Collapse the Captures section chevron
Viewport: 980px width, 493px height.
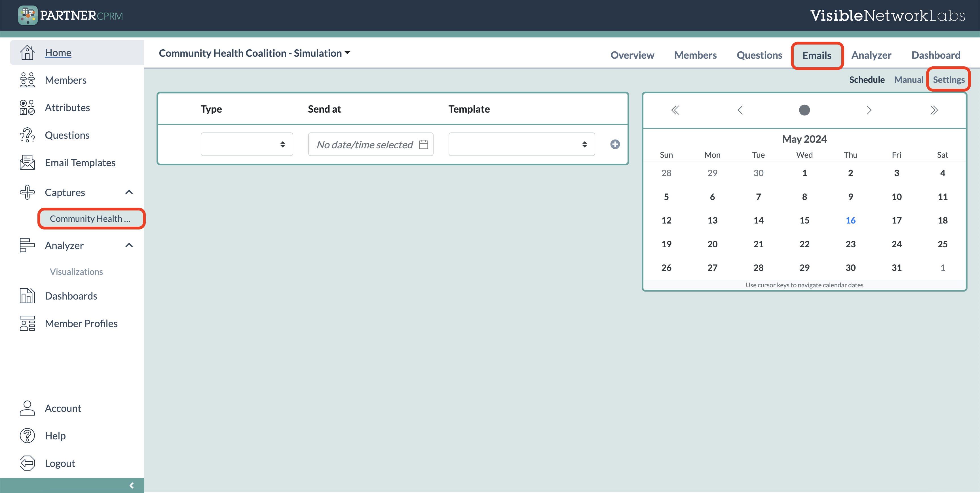129,192
